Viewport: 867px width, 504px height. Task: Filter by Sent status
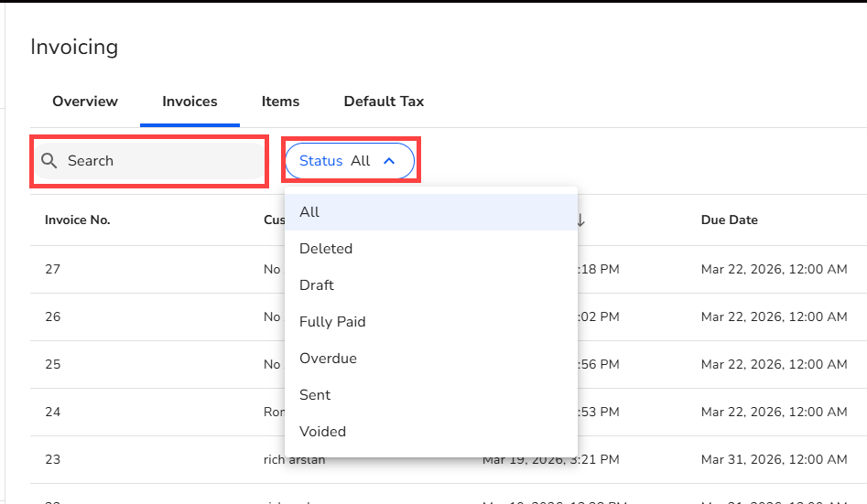pos(315,394)
